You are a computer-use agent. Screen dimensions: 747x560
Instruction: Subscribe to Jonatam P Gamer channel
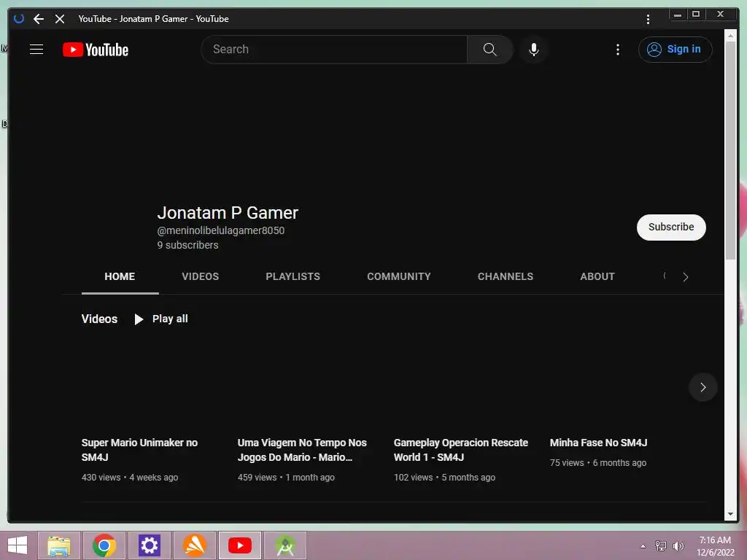pyautogui.click(x=671, y=227)
